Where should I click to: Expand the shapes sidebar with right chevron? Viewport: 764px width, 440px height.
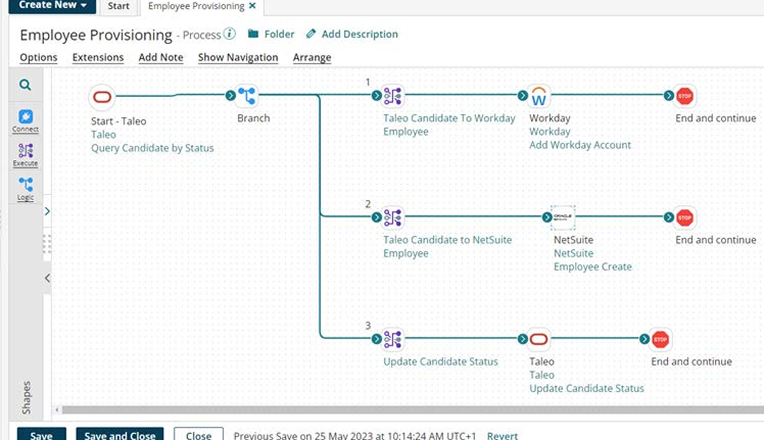coord(47,211)
